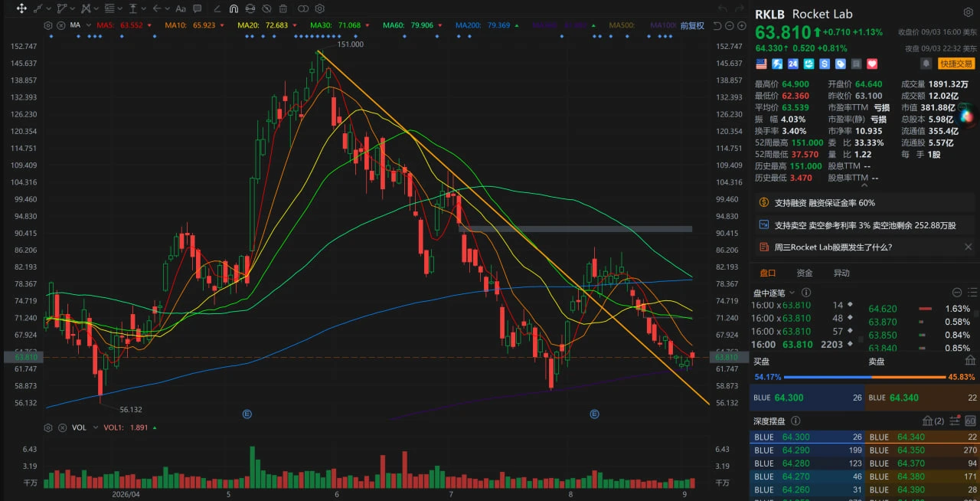Delete drawings with the trash icon

pos(283,8)
